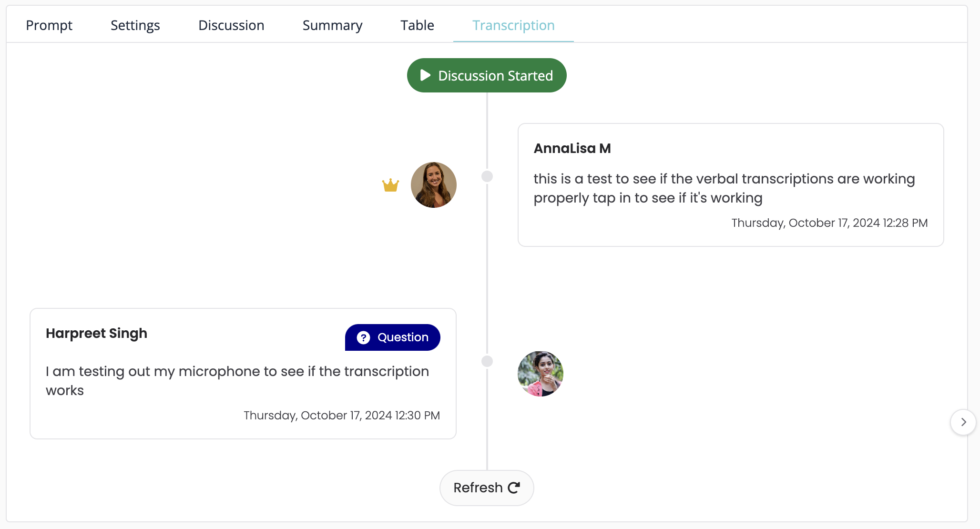
Task: Click the question mark icon in Question badge
Action: pos(363,337)
